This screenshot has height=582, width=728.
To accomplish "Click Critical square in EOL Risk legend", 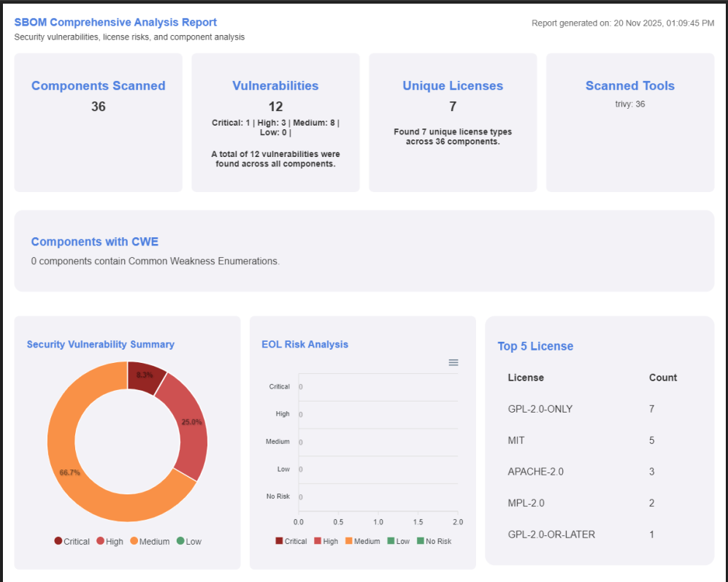I will 279,541.
